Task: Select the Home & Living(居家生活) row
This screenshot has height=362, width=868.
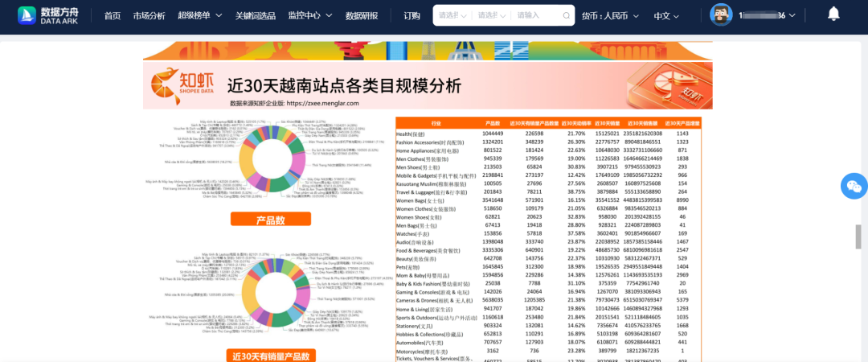Action: [549, 308]
